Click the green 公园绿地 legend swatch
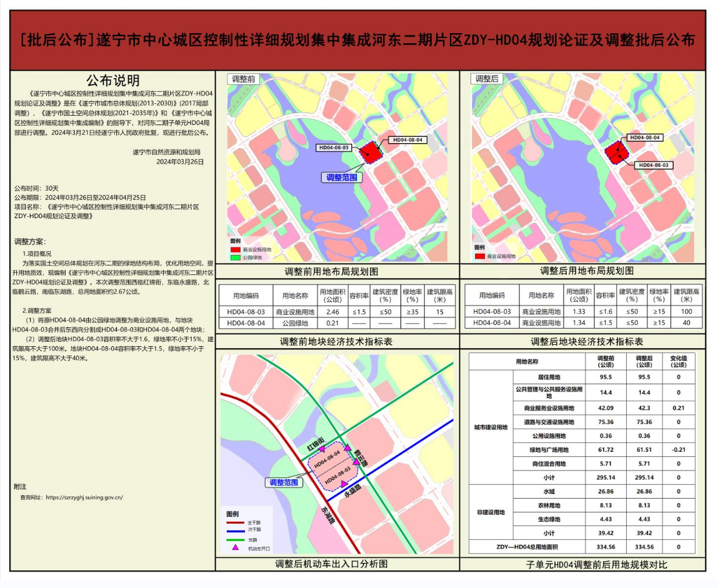718x588 pixels. pyautogui.click(x=235, y=257)
